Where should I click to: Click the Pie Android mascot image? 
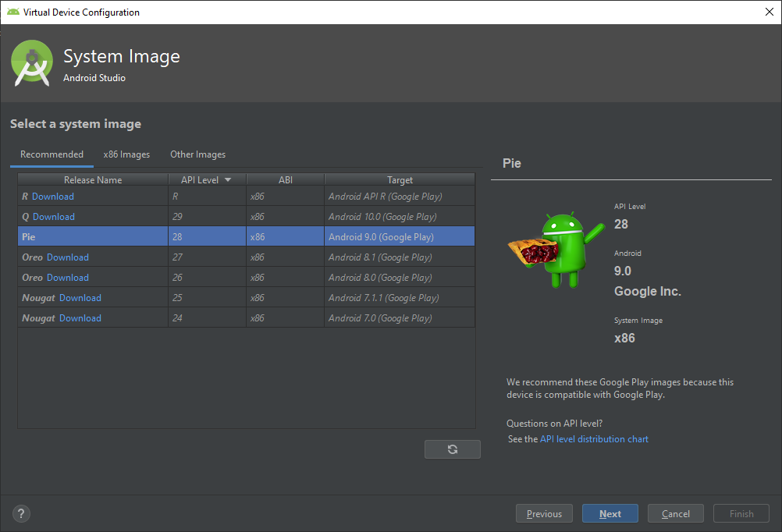(x=556, y=250)
